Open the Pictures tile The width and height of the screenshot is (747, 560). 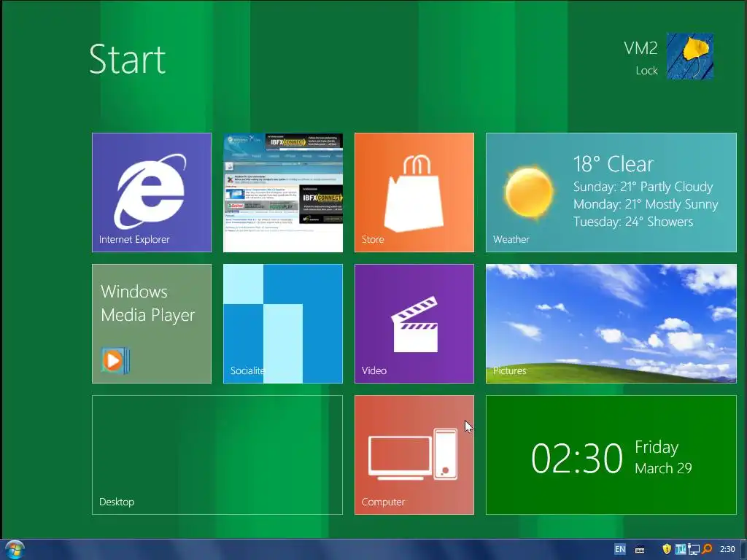coord(611,324)
